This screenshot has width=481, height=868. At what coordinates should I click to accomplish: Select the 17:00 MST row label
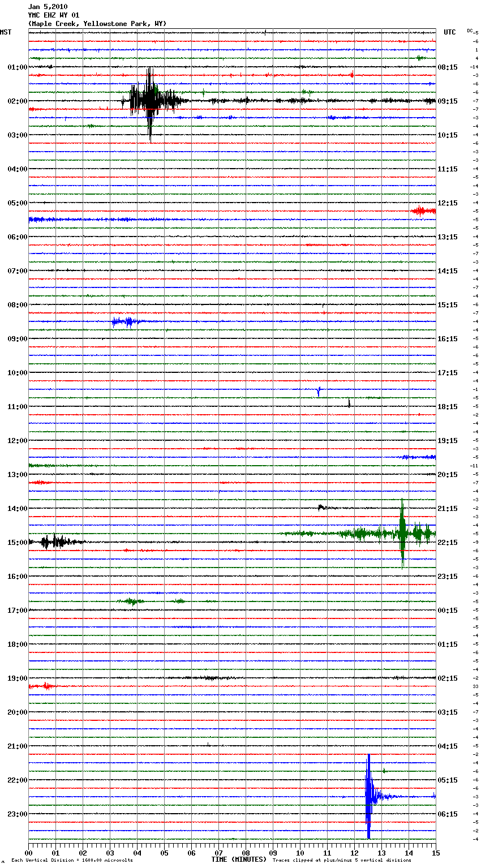(x=18, y=610)
